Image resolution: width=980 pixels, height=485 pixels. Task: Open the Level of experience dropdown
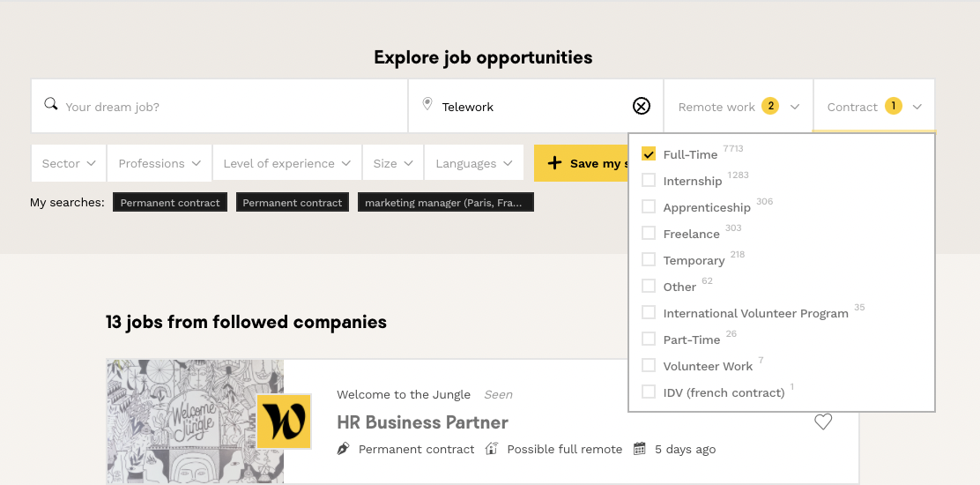click(x=286, y=163)
